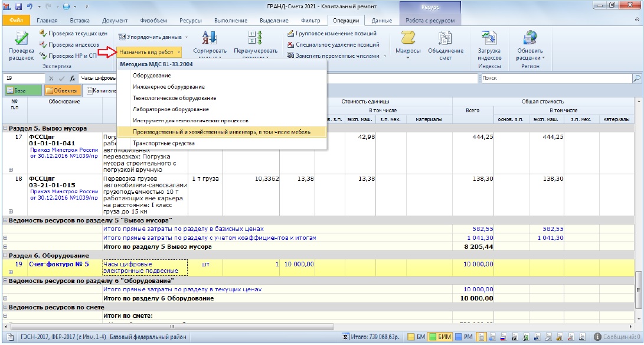644x345 pixels.
Task: Collapse section Раздел 5. Вывоз мусора
Action: coord(5,128)
